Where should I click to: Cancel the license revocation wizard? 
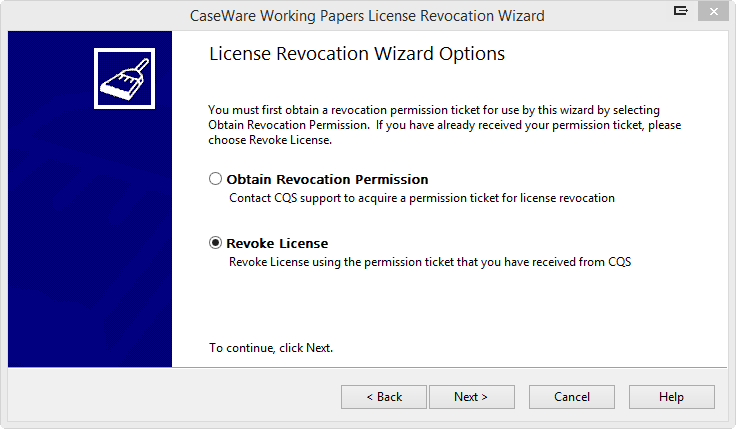click(571, 397)
